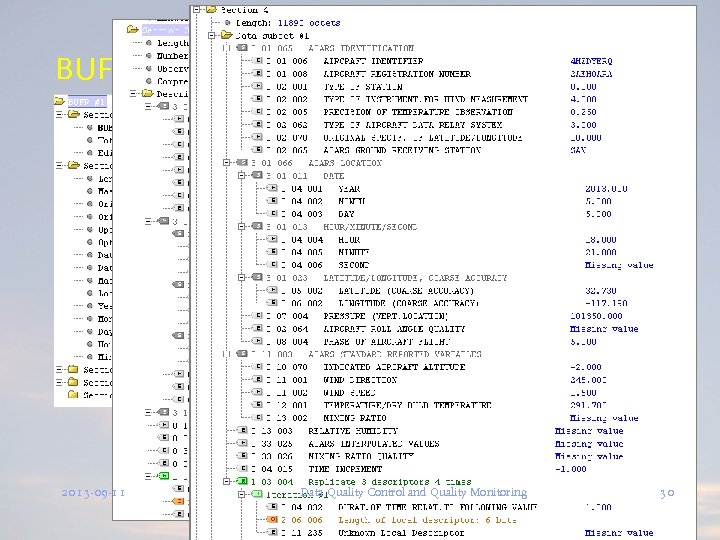This screenshot has height=540, width=720.
Task: Click the bullet icon beside Length: 11891 octets
Action: 227,22
